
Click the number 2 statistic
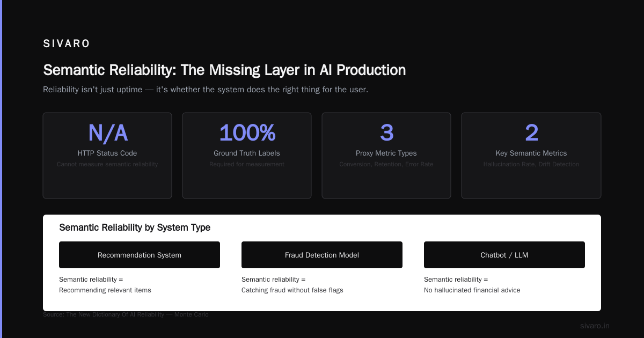(x=531, y=133)
